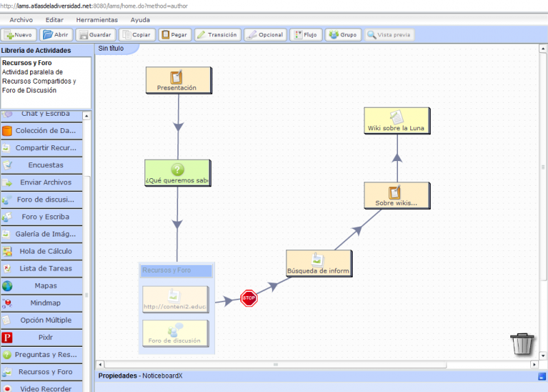
Task: Click canvas horizontal scrollbar right arrow
Action: coord(534,365)
